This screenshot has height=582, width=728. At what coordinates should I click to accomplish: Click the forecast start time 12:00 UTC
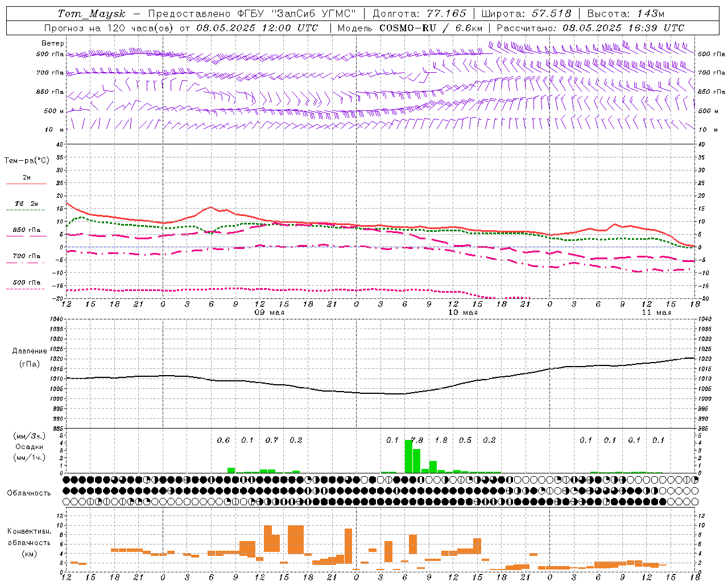[x=290, y=28]
